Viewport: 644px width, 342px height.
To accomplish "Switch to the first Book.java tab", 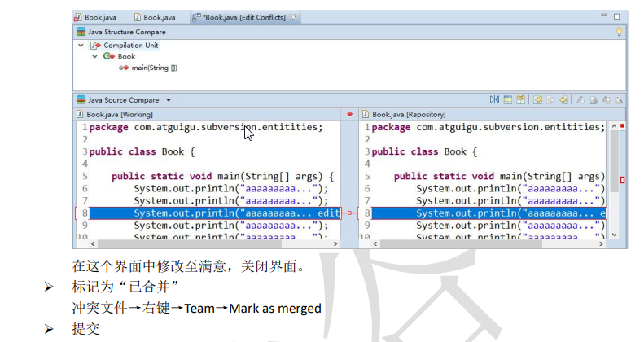I will click(95, 17).
